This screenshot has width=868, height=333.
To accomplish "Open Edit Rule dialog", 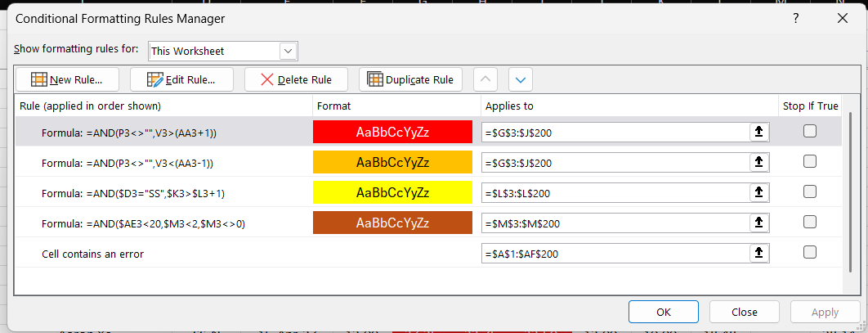I will 181,80.
